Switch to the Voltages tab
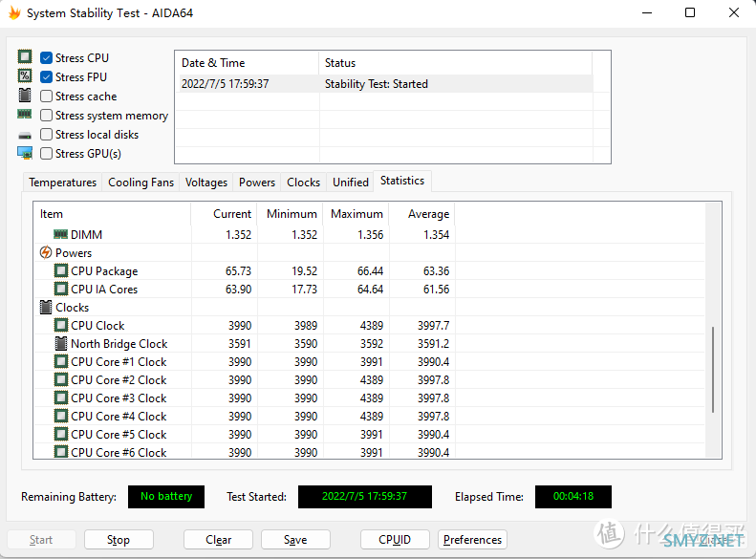The image size is (756, 559). [x=206, y=183]
